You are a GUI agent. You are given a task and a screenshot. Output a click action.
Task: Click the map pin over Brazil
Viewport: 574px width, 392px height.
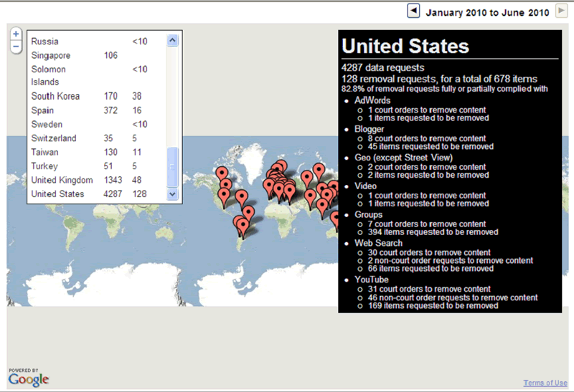[248, 213]
